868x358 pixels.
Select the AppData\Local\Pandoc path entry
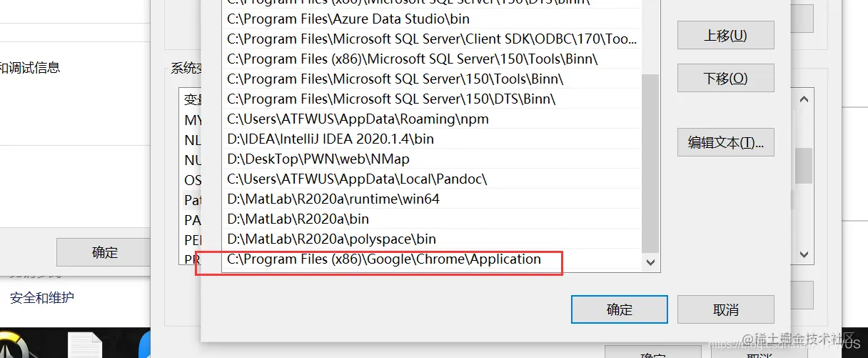pos(433,179)
